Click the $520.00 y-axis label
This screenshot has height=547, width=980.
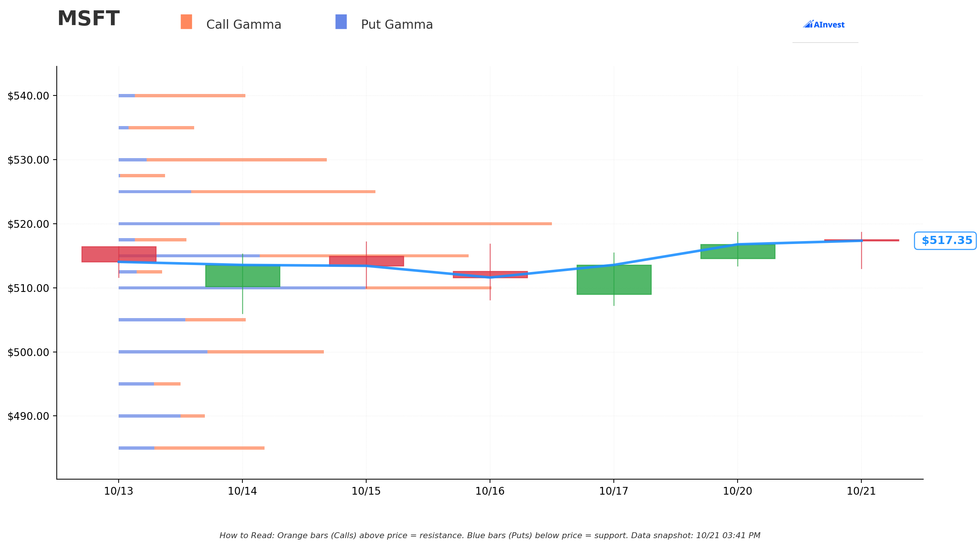pyautogui.click(x=28, y=224)
